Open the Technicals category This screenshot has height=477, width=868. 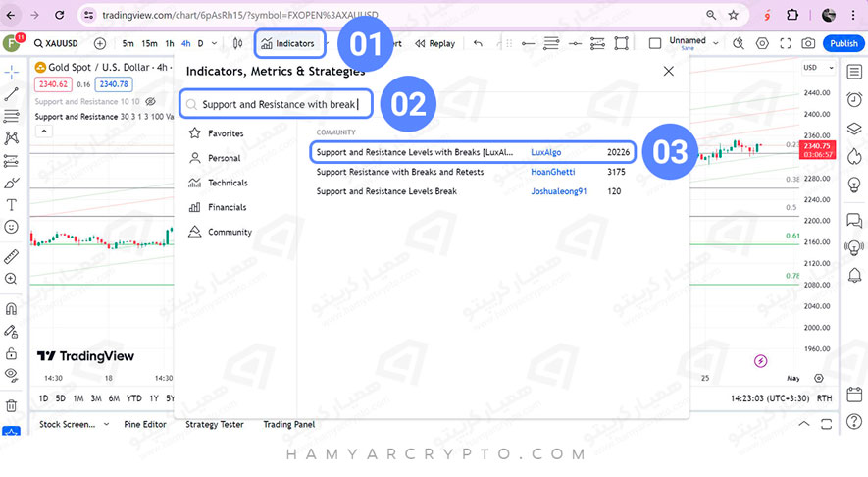click(218, 183)
